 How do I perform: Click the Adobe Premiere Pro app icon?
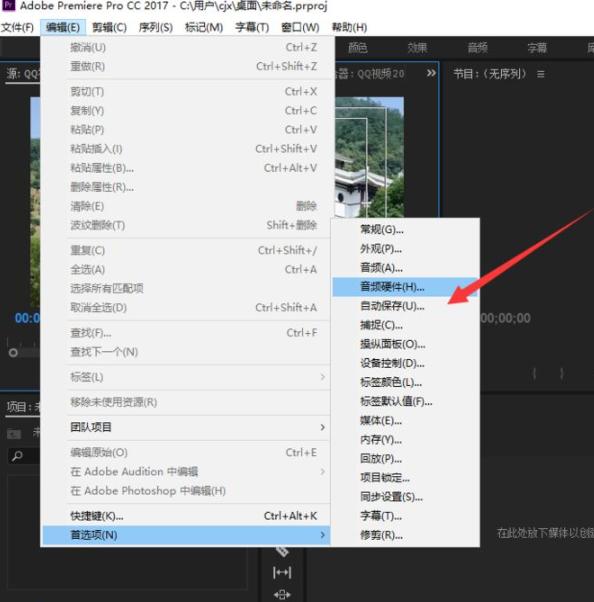[8, 5]
